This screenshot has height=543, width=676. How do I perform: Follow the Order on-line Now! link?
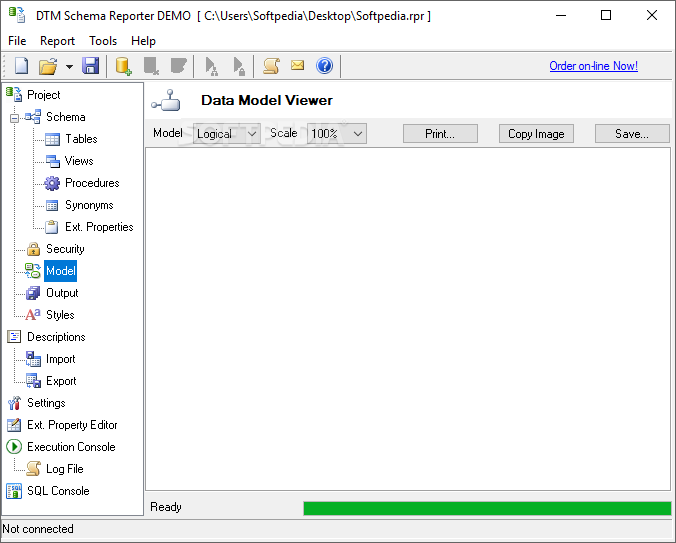point(593,66)
